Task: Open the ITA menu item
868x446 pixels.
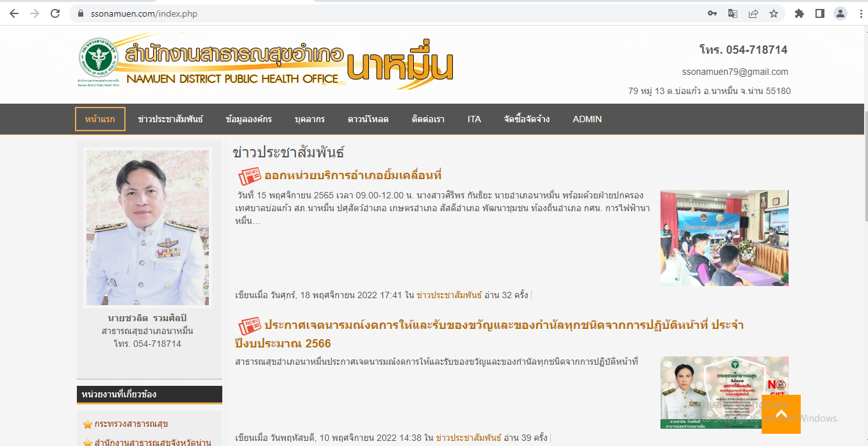Action: [x=474, y=119]
